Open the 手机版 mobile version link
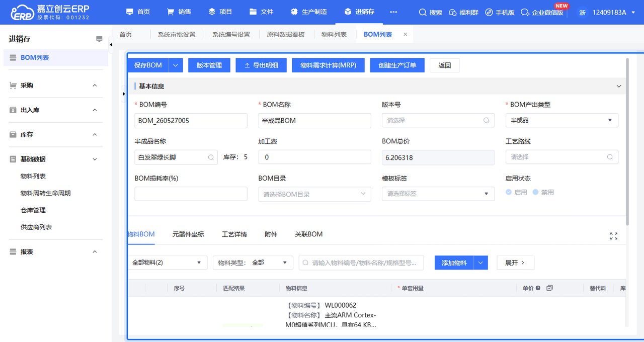Image resolution: width=644 pixels, height=342 pixels. (500, 12)
